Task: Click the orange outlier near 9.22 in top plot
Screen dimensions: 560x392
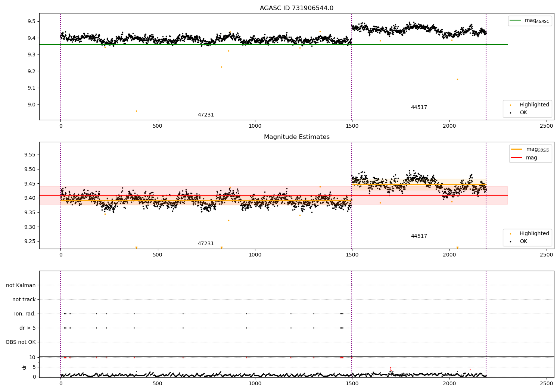Action: tap(221, 67)
